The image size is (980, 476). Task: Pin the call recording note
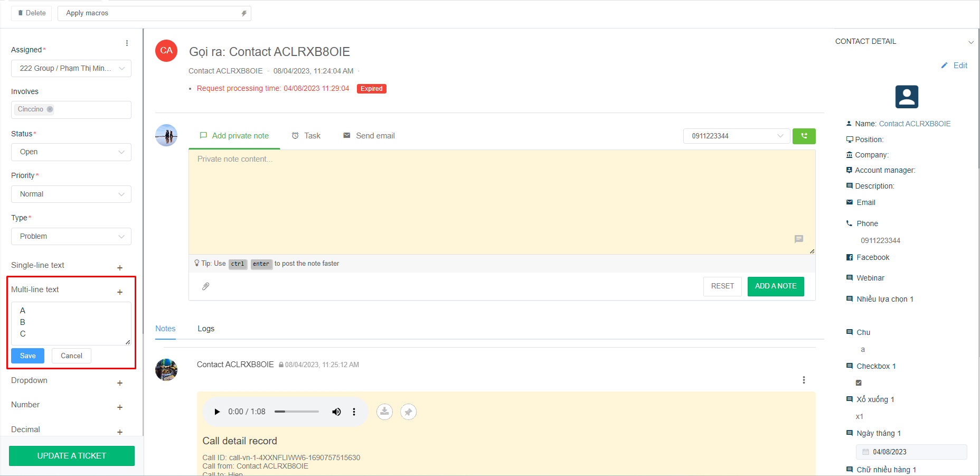408,412
